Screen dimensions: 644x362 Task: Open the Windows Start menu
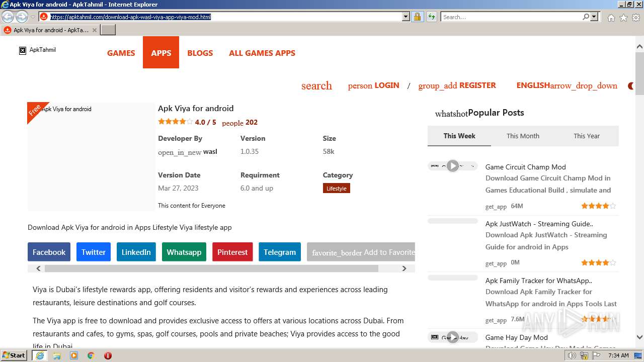[x=14, y=355]
